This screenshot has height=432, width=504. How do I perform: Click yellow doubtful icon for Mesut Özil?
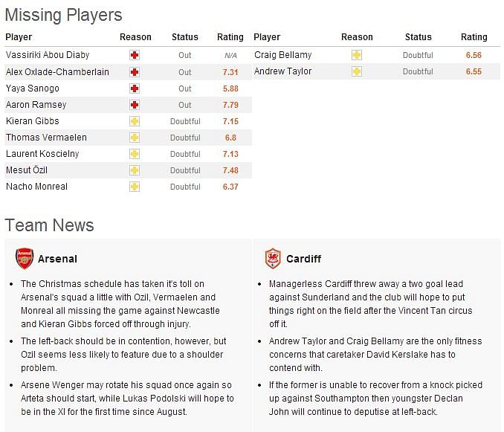coord(135,170)
